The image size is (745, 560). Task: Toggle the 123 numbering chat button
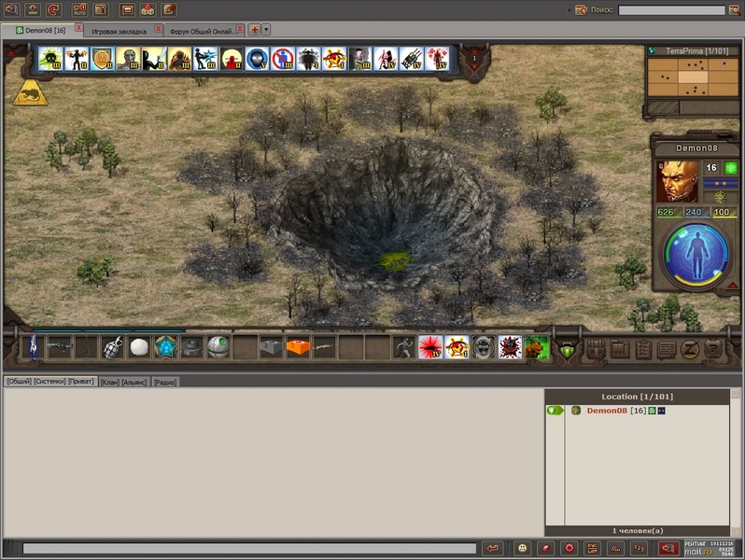click(x=639, y=549)
